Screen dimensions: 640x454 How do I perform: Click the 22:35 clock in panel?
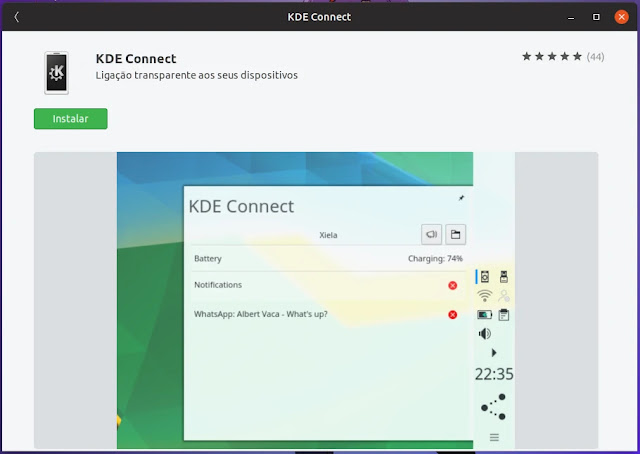point(494,374)
